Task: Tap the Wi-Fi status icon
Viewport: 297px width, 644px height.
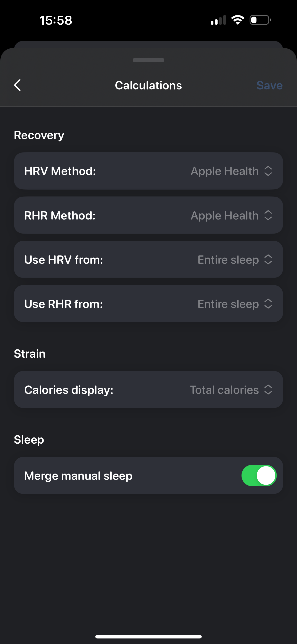Action: [x=238, y=20]
